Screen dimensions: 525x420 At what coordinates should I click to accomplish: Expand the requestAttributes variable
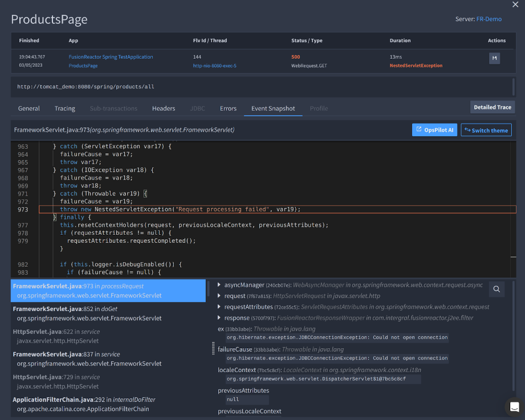(220, 307)
